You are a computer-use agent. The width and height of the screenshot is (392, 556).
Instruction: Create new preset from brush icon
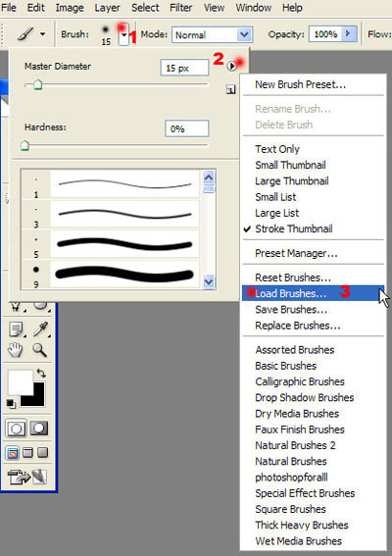tap(230, 89)
